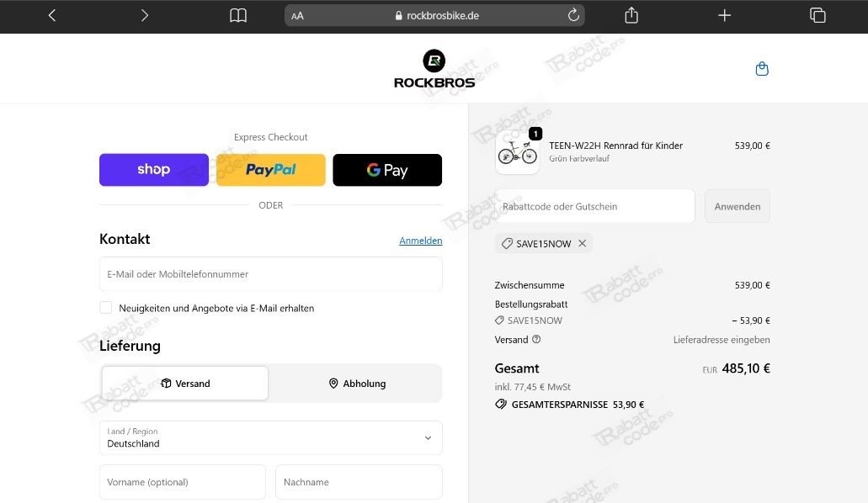Open the Safari share icon

(631, 15)
